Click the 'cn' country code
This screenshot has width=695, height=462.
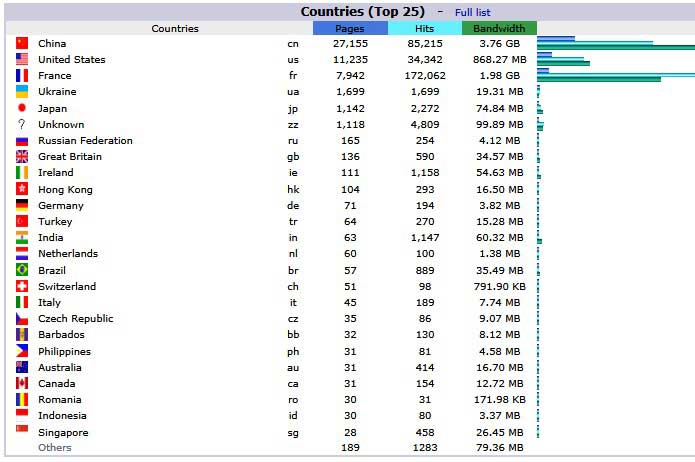coord(293,43)
